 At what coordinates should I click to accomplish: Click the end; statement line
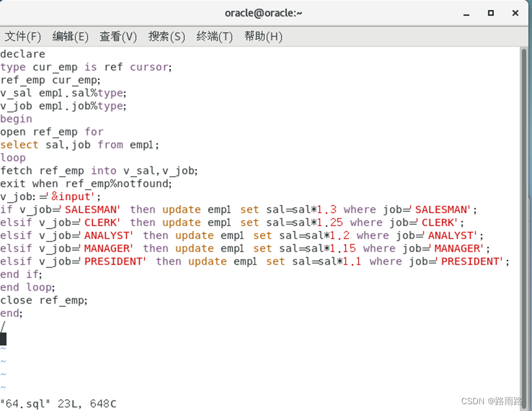click(x=11, y=313)
